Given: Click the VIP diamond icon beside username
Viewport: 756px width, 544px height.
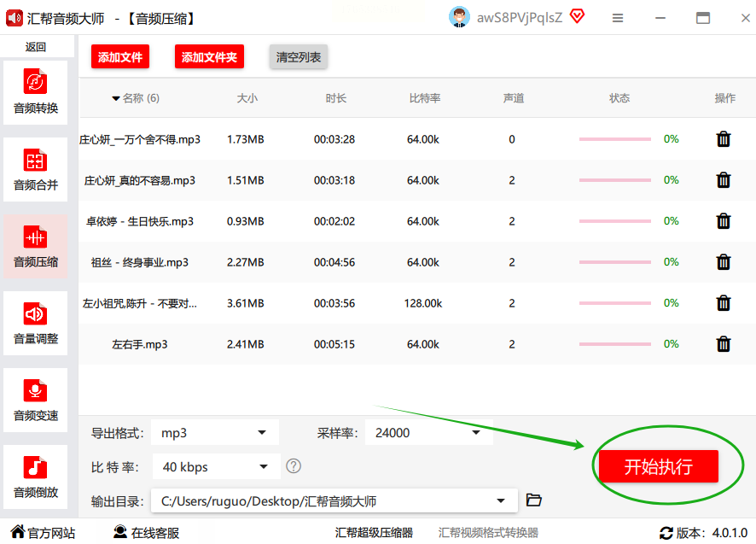Looking at the screenshot, I should pos(578,16).
